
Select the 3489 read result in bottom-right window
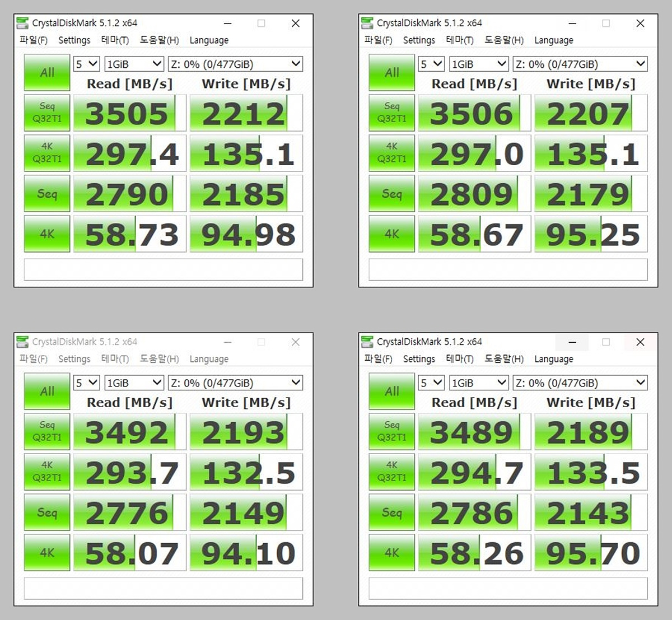(x=475, y=432)
